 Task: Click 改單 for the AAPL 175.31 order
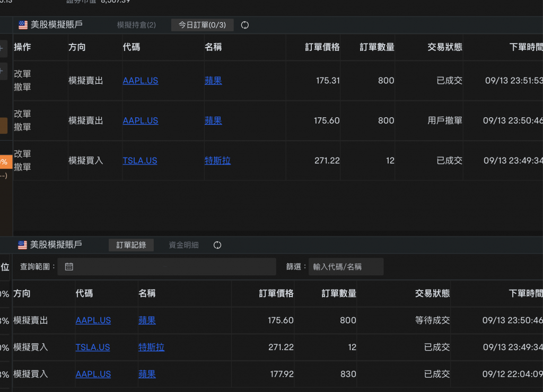click(22, 74)
